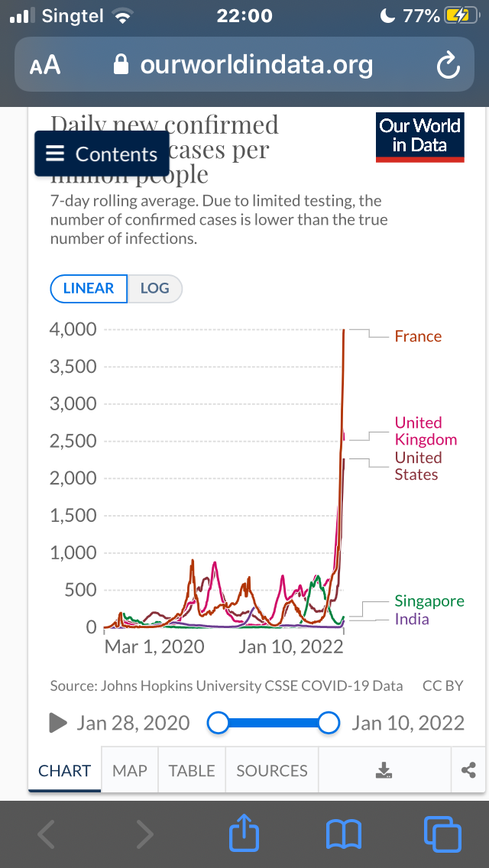Switch chart scale to LOG
The width and height of the screenshot is (489, 868).
tap(154, 288)
